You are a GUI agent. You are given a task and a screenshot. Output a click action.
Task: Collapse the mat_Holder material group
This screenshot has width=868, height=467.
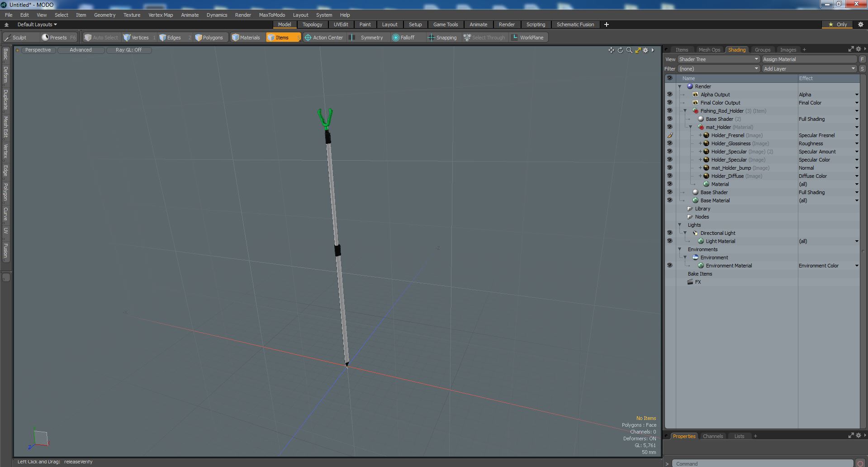[690, 127]
